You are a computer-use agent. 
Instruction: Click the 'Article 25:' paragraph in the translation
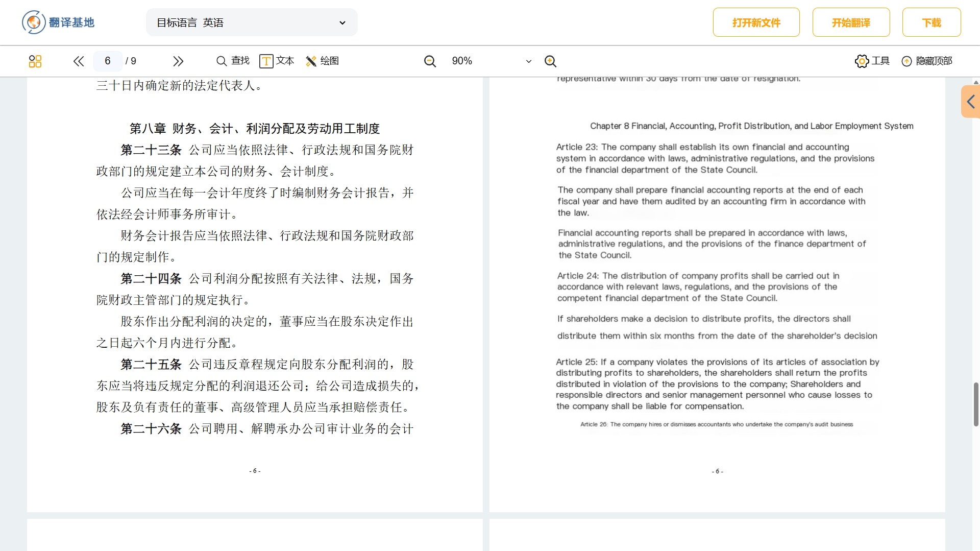click(x=718, y=384)
